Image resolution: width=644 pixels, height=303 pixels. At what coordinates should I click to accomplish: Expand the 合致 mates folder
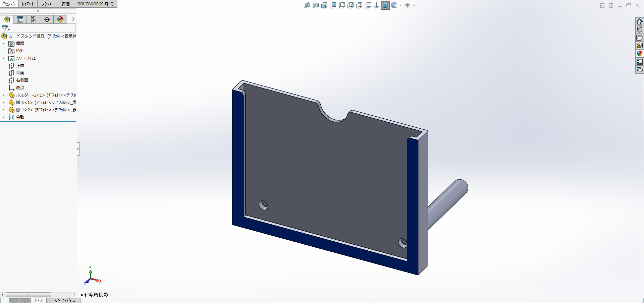(x=3, y=117)
